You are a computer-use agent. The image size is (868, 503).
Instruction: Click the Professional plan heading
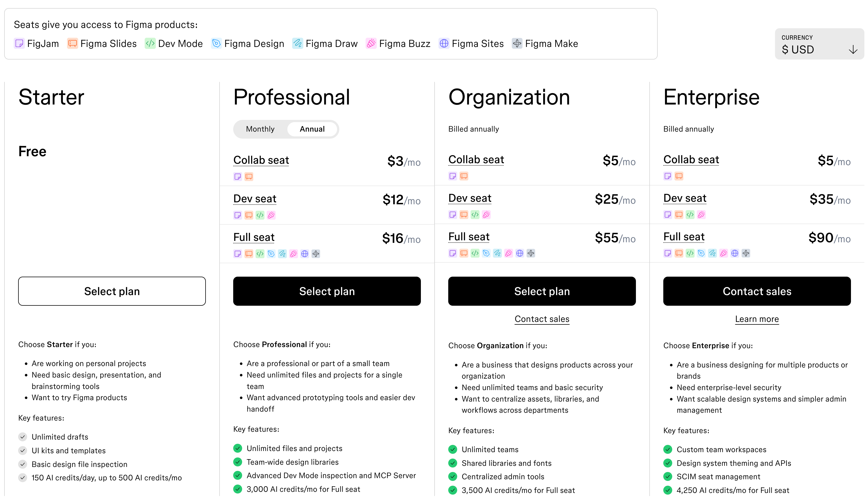[x=292, y=98]
